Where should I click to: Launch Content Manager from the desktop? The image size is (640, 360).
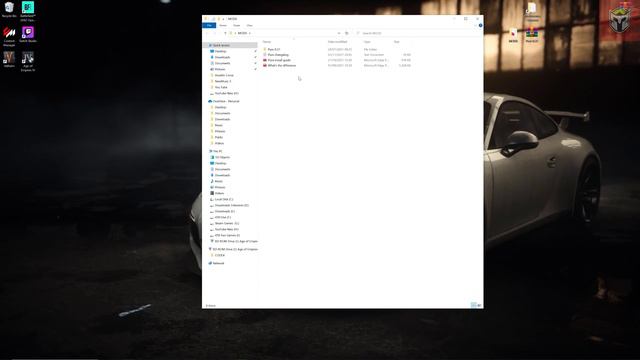point(9,36)
